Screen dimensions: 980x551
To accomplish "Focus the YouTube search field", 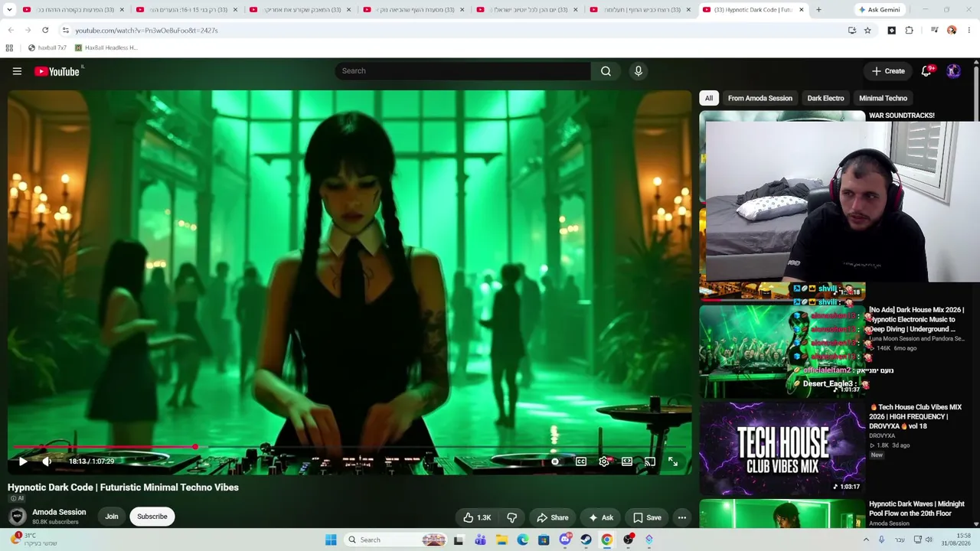I will point(463,71).
